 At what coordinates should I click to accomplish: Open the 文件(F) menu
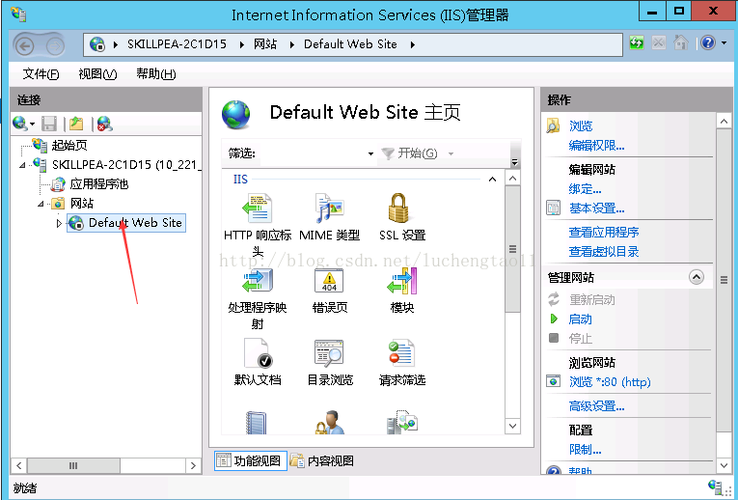(x=41, y=74)
